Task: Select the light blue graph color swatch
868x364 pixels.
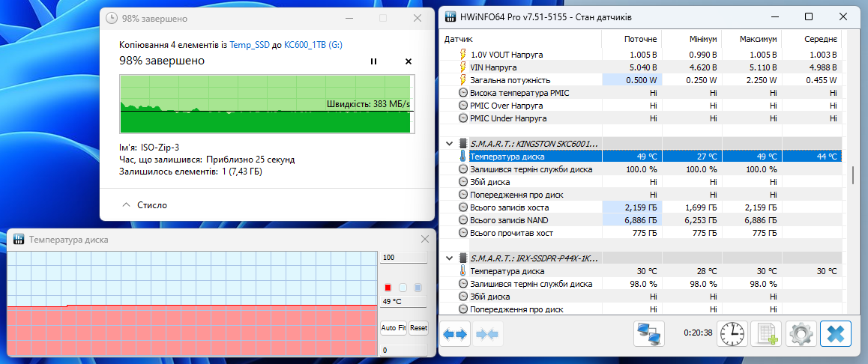Action: point(403,288)
